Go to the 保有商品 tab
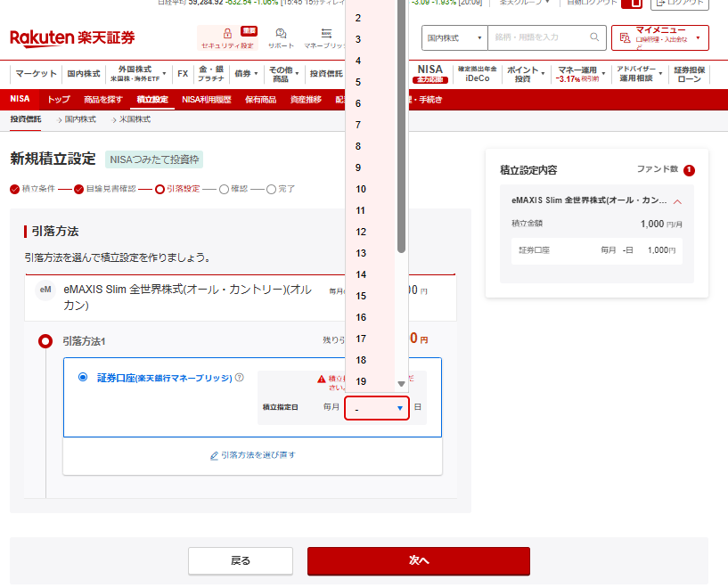728x588 pixels. coord(260,99)
